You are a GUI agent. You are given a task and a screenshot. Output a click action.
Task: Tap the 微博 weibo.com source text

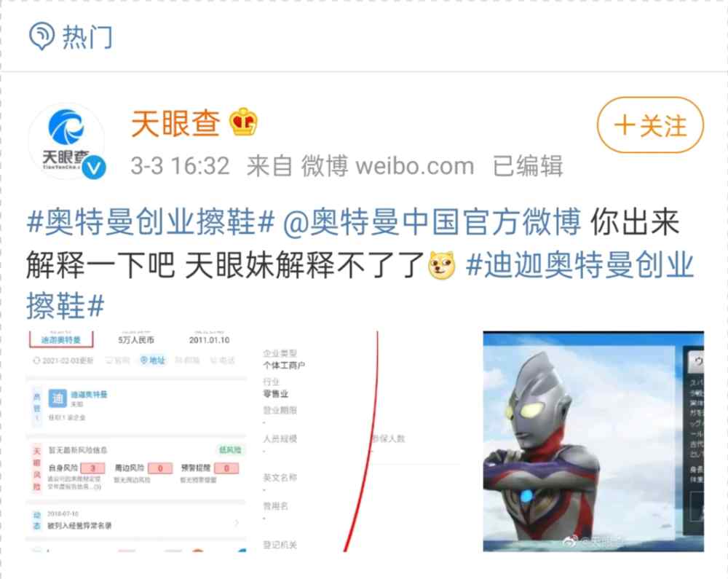click(388, 166)
